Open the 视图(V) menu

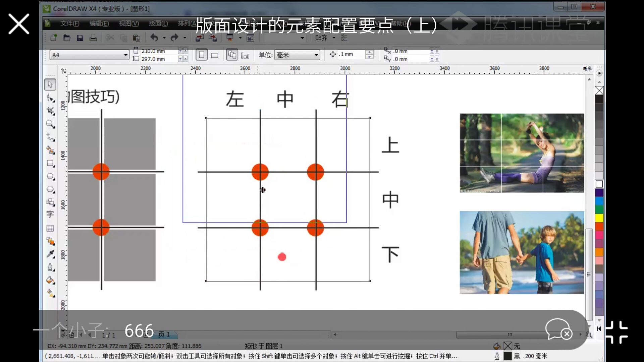(x=129, y=23)
